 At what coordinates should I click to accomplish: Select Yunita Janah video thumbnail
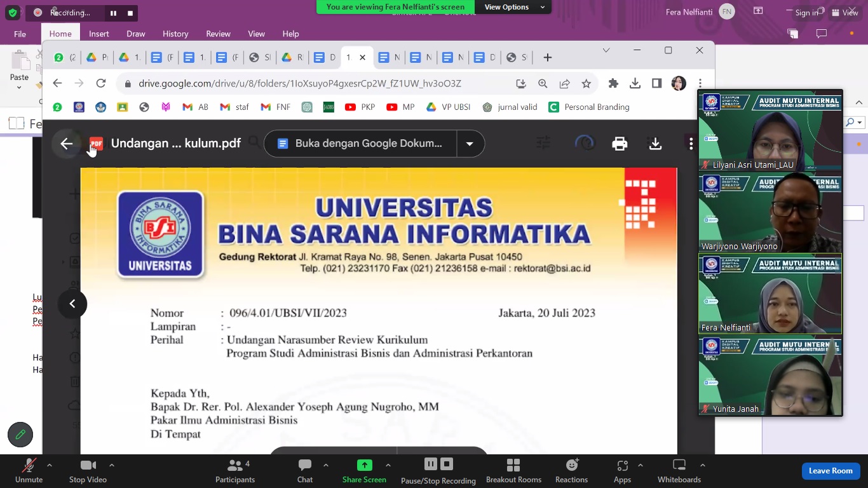(770, 376)
